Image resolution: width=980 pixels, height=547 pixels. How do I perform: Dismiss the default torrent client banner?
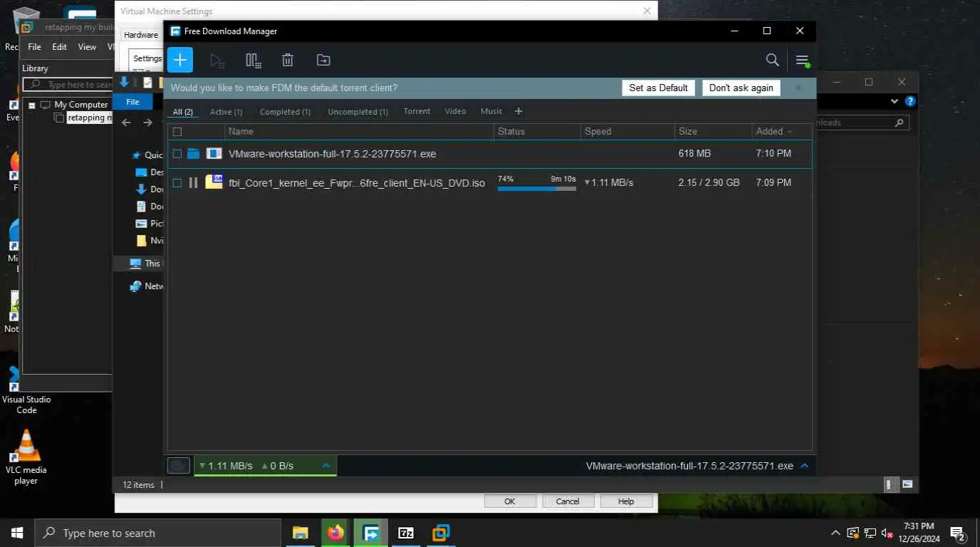(x=798, y=88)
